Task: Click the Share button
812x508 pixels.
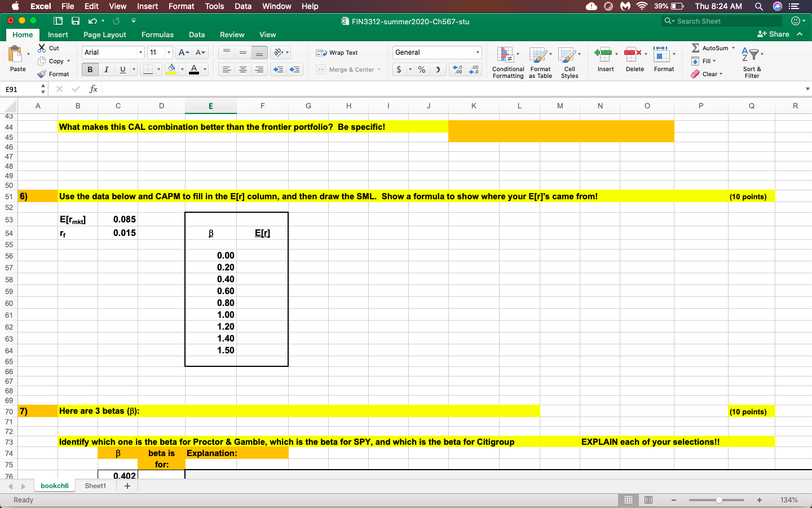Action: [773, 34]
